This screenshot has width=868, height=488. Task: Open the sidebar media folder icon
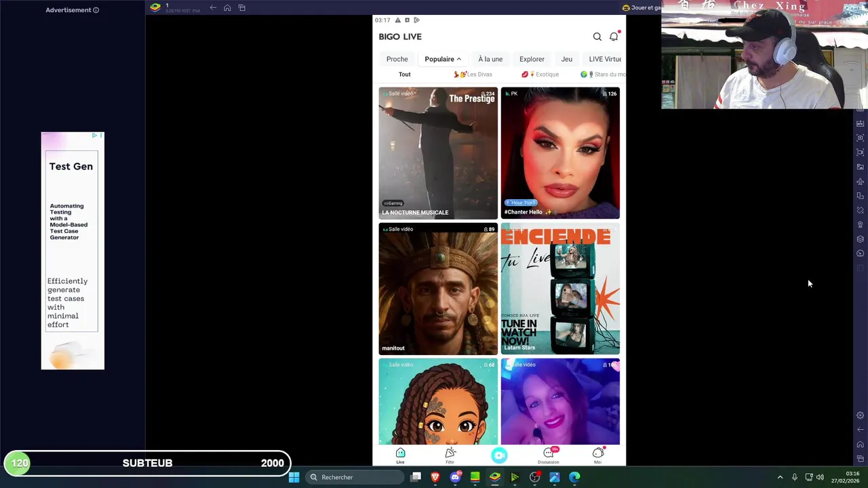pos(860,167)
